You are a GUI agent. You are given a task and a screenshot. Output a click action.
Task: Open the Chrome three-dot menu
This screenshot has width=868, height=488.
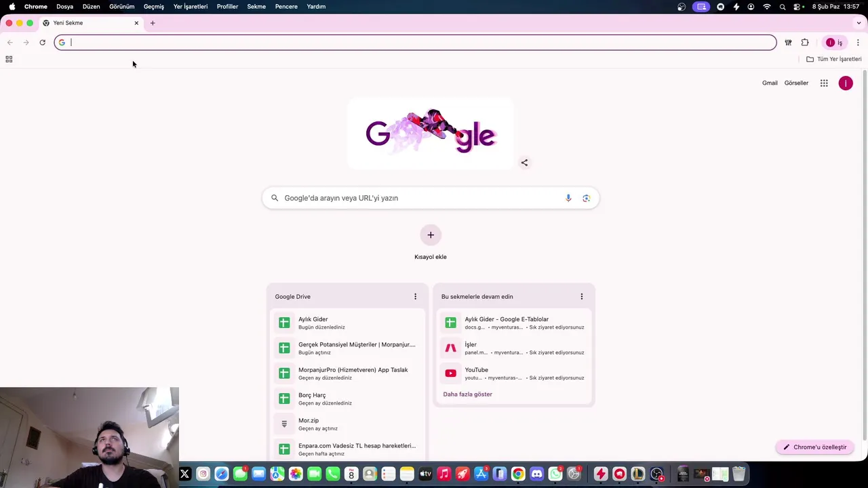click(x=858, y=42)
